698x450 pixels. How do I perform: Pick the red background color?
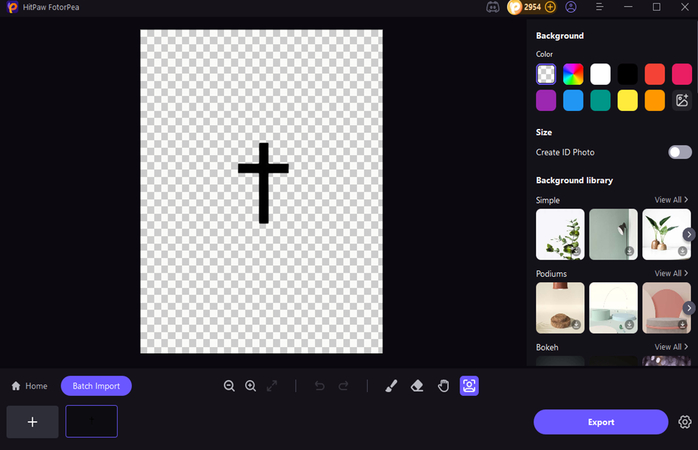pos(655,74)
